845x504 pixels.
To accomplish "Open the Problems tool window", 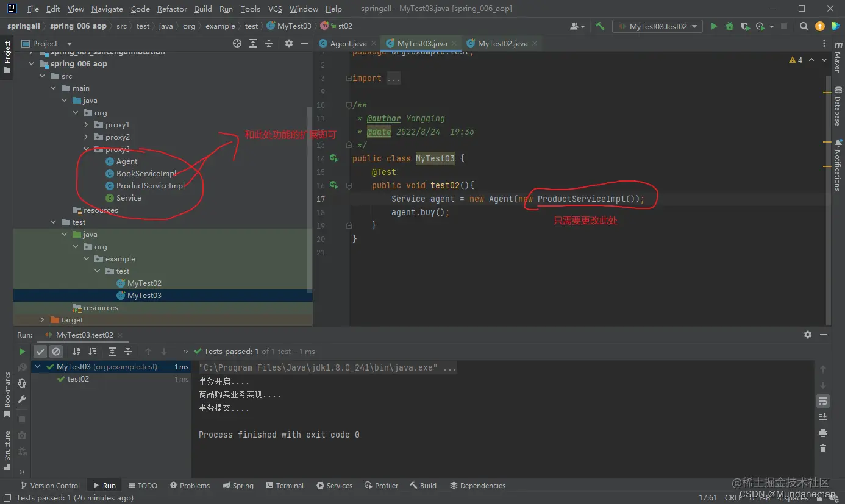I will (190, 486).
